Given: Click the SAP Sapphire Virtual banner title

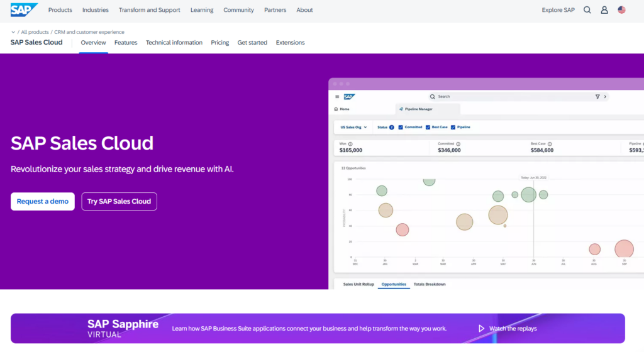Looking at the screenshot, I should 123,329.
